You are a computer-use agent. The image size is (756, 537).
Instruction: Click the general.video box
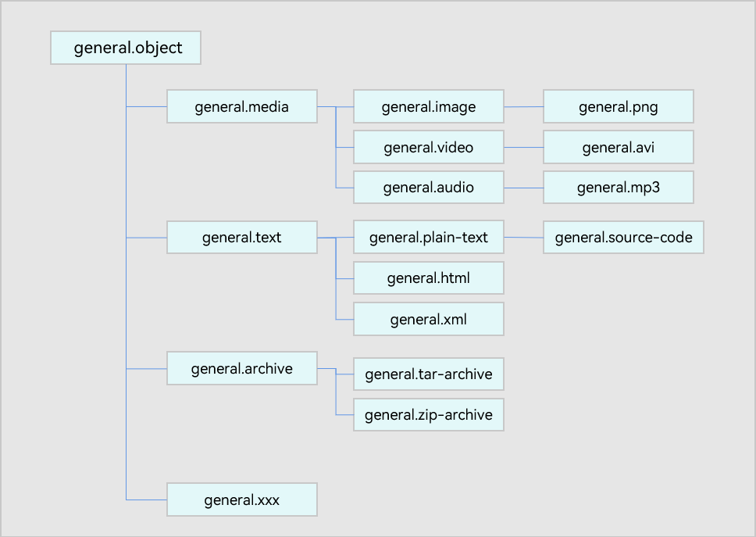[x=428, y=147]
